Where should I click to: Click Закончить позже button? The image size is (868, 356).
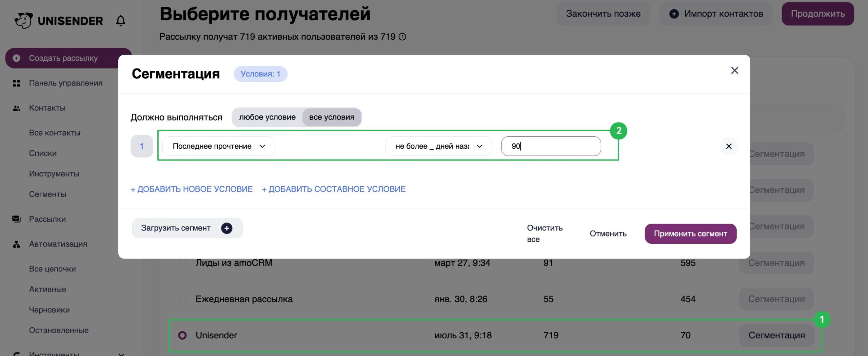(x=603, y=14)
